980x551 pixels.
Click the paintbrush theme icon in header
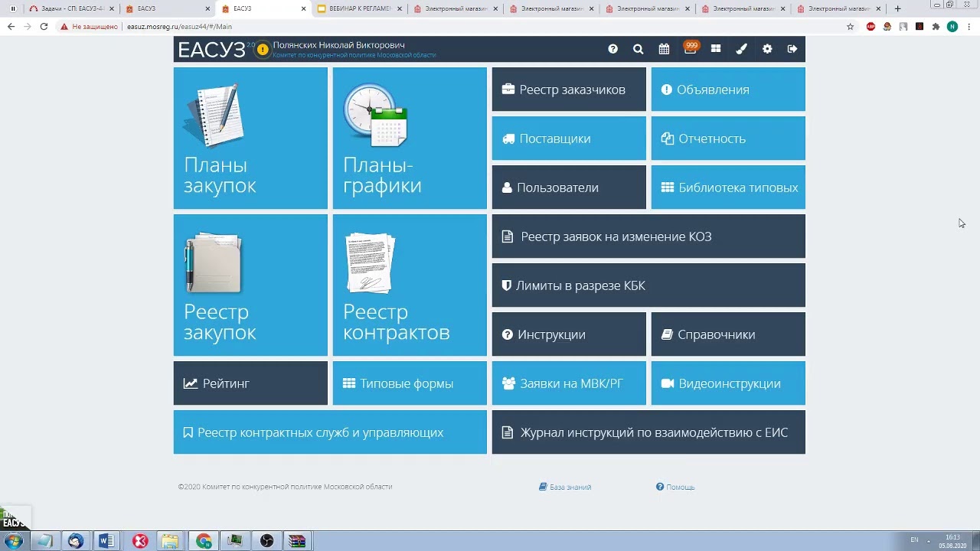(741, 49)
